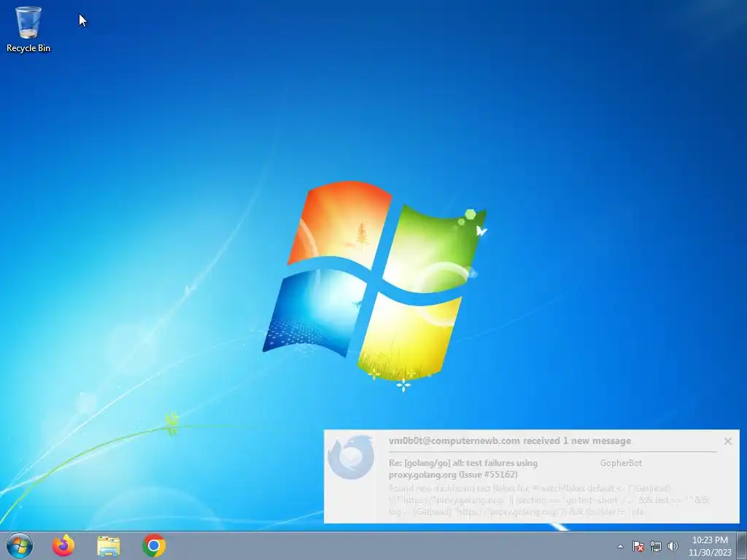The width and height of the screenshot is (747, 560).
Task: Click Show desktop button at taskbar edge
Action: tap(742, 546)
